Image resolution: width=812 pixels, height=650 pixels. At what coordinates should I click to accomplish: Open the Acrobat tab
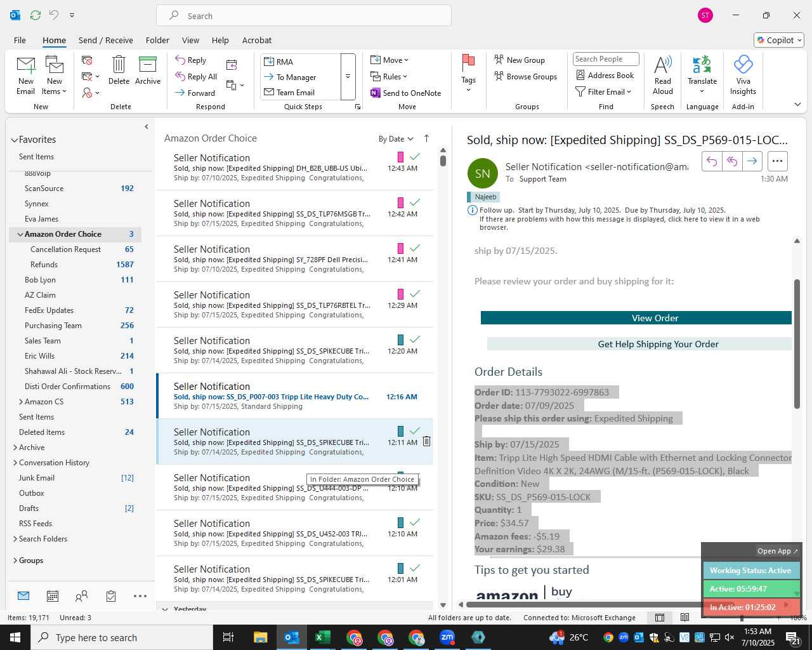point(257,40)
